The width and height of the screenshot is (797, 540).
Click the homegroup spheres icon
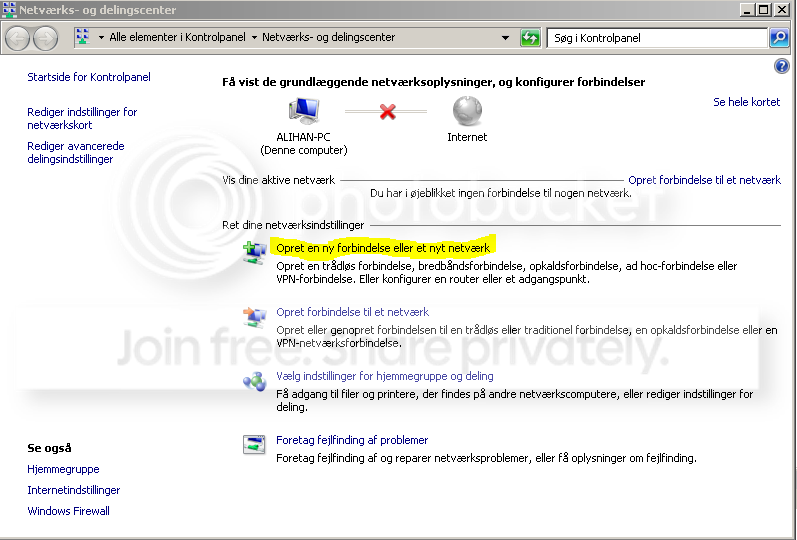click(255, 381)
